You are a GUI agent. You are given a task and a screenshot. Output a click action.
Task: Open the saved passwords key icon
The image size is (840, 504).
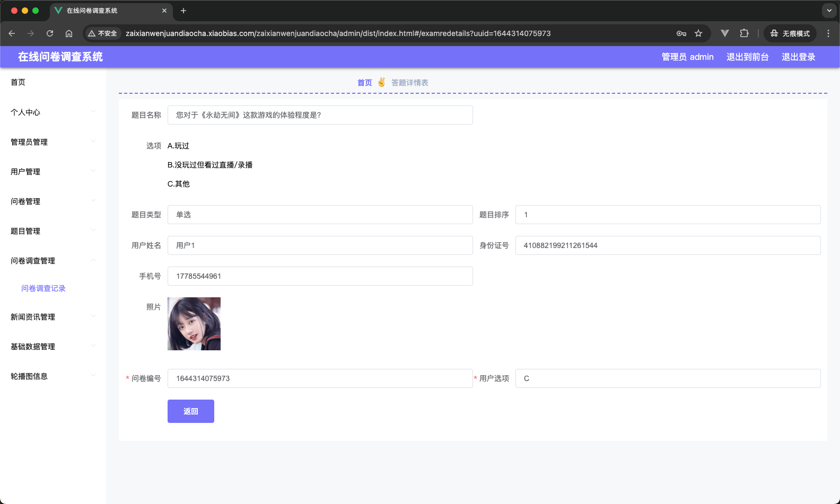pos(681,33)
